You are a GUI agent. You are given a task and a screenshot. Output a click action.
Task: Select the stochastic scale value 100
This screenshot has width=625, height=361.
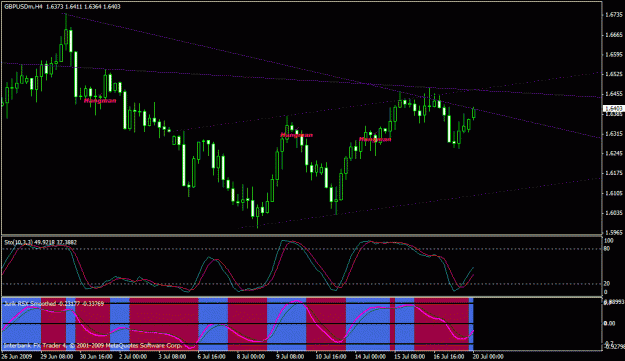pos(609,241)
